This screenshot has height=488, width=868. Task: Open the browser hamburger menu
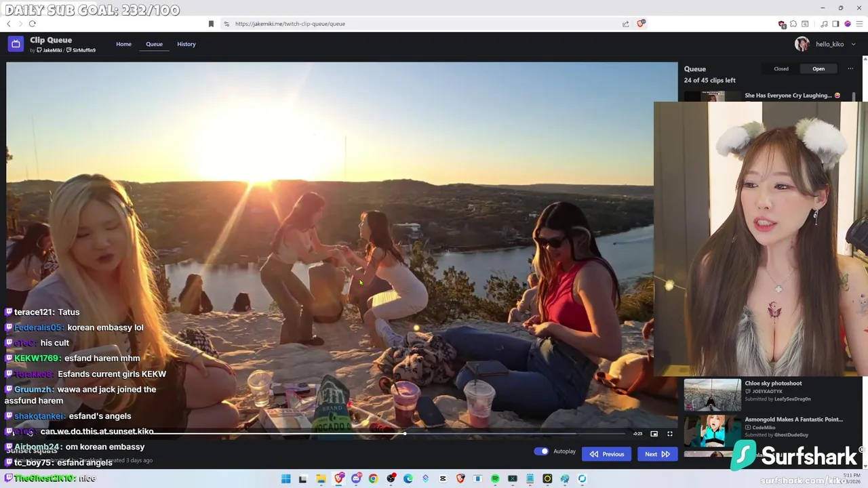tap(859, 24)
